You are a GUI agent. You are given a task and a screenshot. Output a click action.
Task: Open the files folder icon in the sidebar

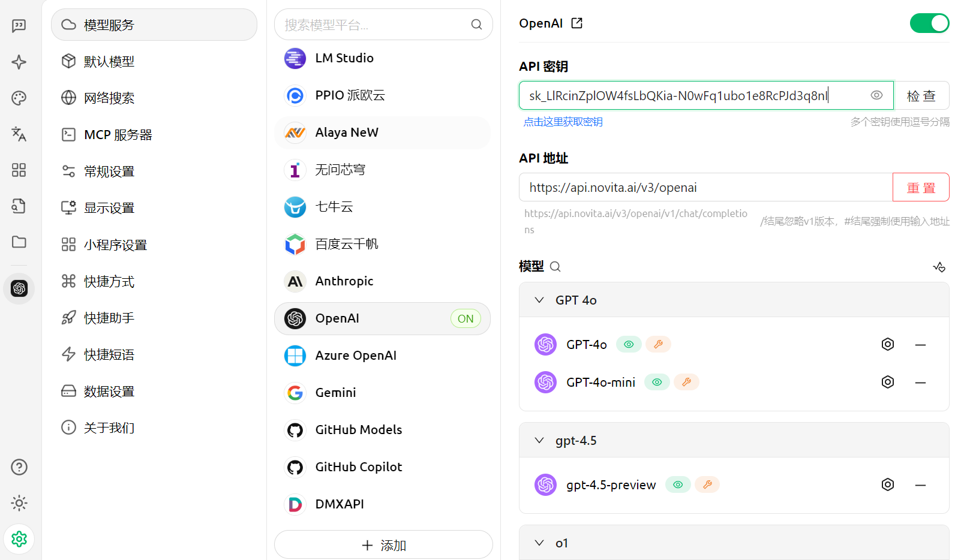(19, 242)
